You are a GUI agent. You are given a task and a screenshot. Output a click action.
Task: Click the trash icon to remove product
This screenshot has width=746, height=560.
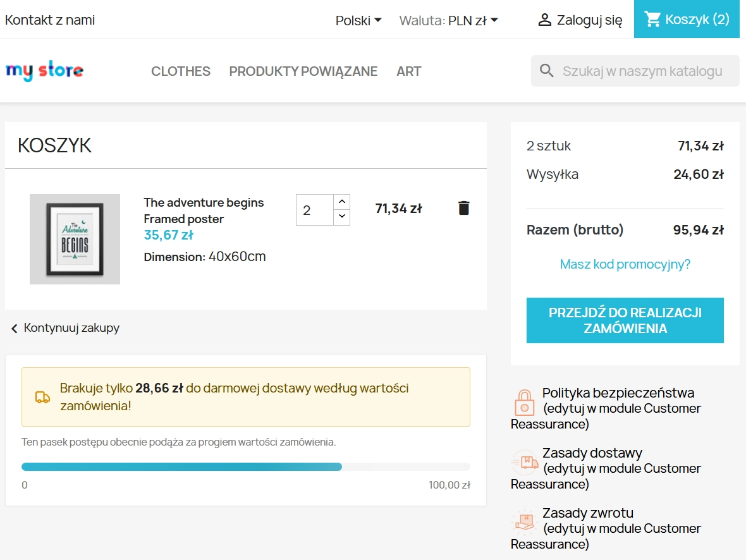tap(463, 207)
